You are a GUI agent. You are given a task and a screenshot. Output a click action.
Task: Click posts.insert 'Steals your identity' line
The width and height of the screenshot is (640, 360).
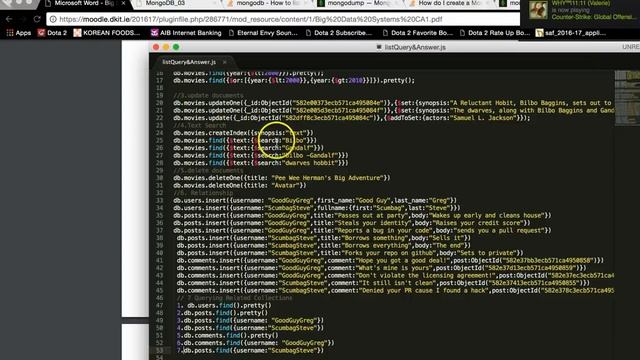(352, 223)
